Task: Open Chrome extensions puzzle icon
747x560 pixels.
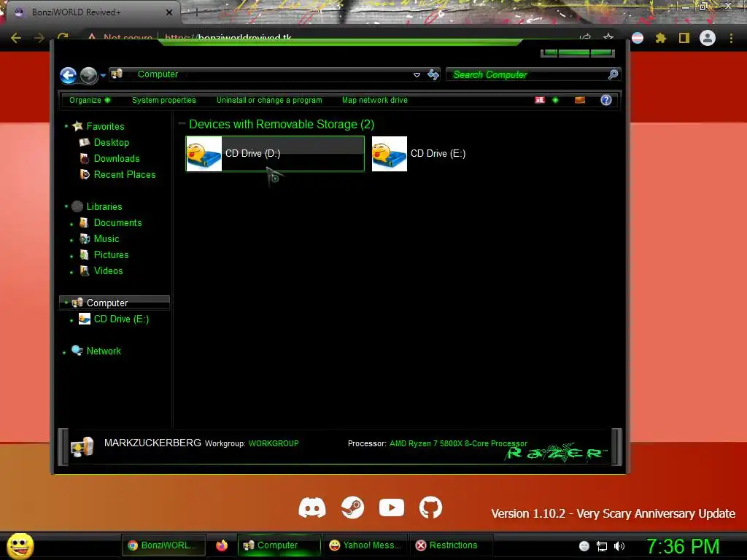Action: pos(661,38)
